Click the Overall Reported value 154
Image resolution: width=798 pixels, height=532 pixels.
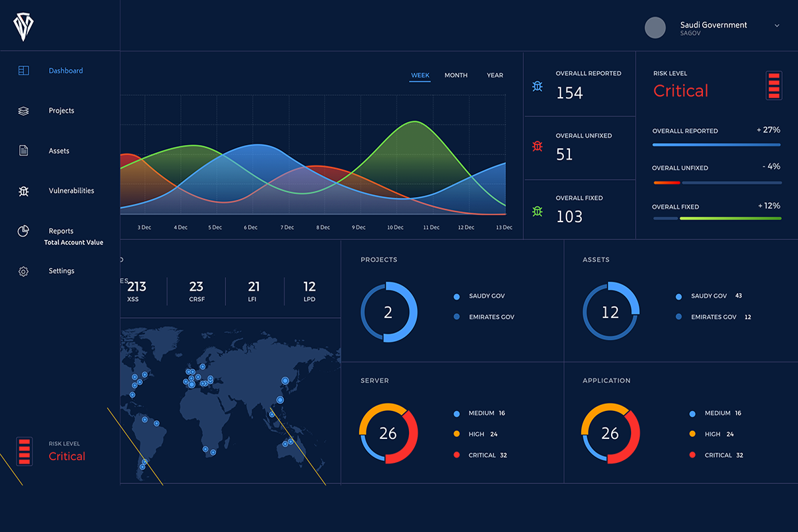570,93
